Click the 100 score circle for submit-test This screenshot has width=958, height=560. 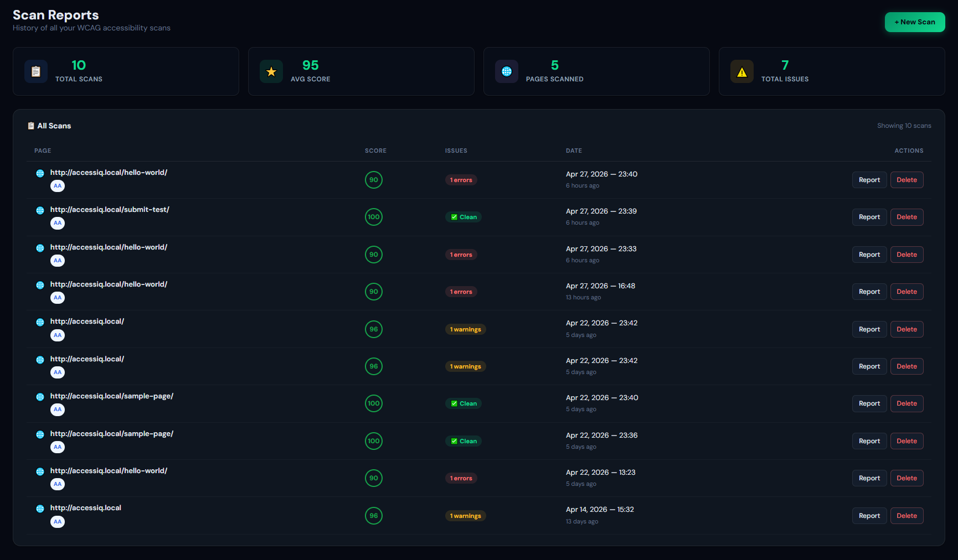click(x=374, y=217)
